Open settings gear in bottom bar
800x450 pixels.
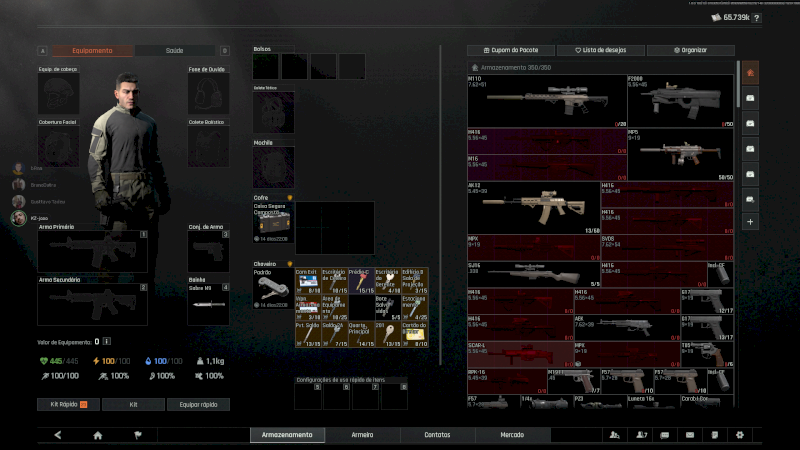tap(740, 435)
